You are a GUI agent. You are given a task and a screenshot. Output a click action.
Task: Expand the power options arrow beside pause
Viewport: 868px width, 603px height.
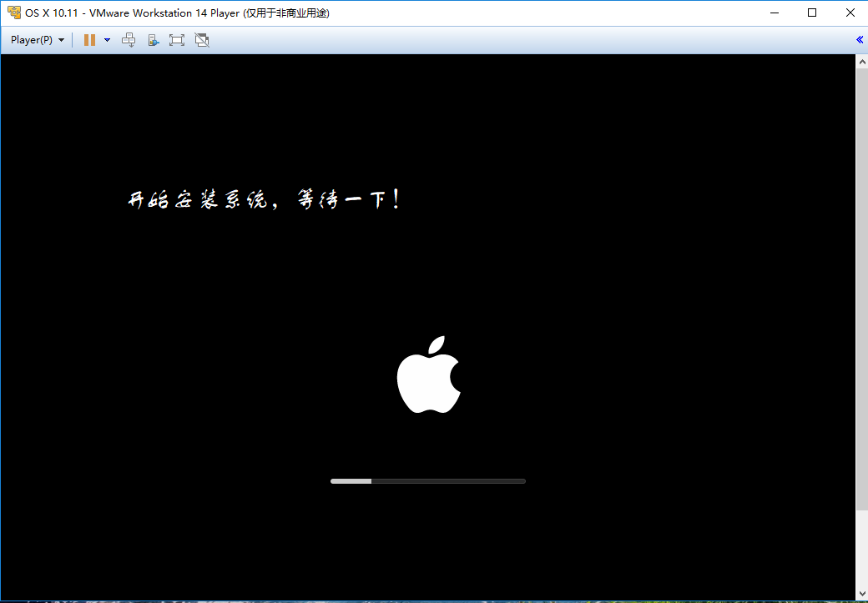pyautogui.click(x=108, y=40)
